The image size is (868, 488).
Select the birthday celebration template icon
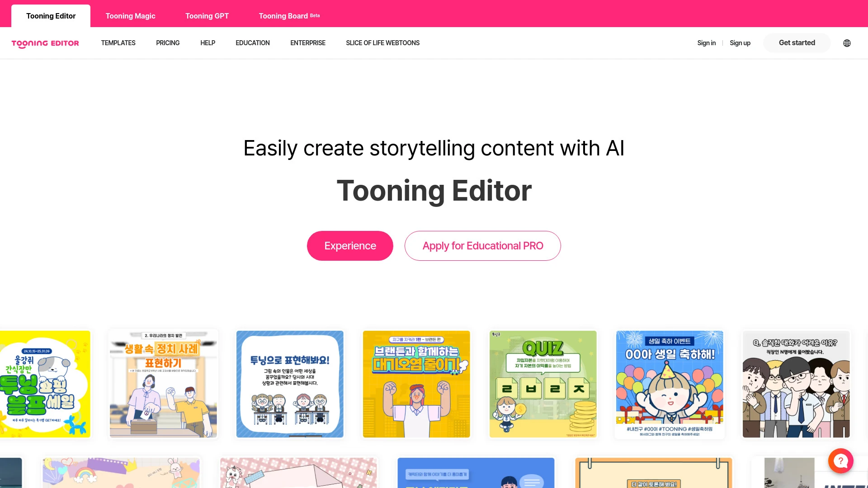[x=669, y=385]
